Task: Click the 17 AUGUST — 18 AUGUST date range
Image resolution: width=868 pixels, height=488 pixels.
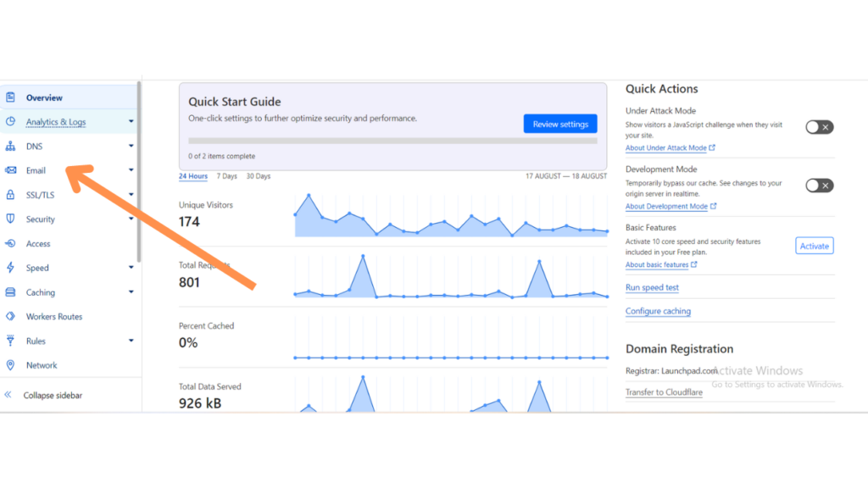Action: coord(565,176)
